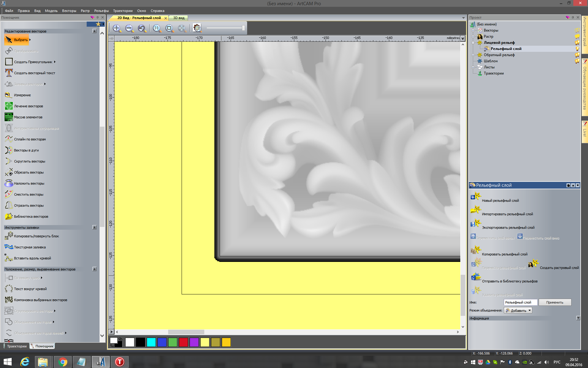Click the New Relief Layer (Новый рельефный слой) icon
The image size is (588, 368).
pos(476,197)
